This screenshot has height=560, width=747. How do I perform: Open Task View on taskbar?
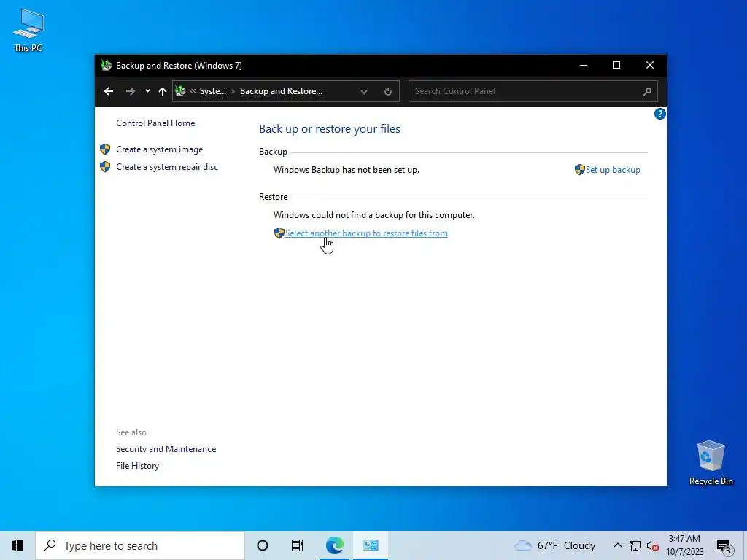298,545
